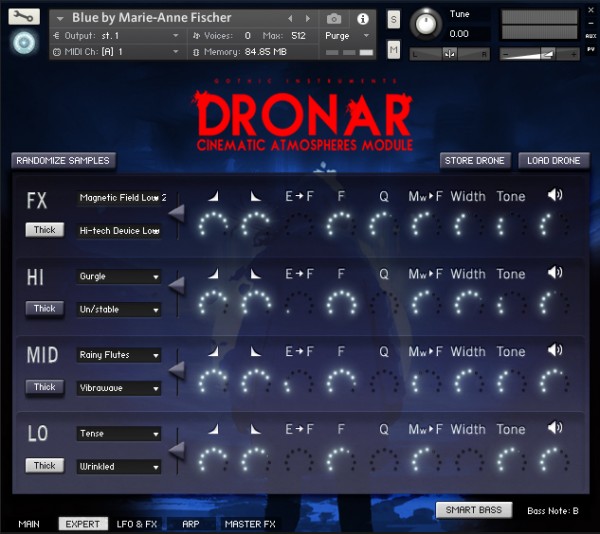Screen dimensions: 600x534
Task: Open the Rainy Flutes sample dropdown
Action: pyautogui.click(x=119, y=355)
